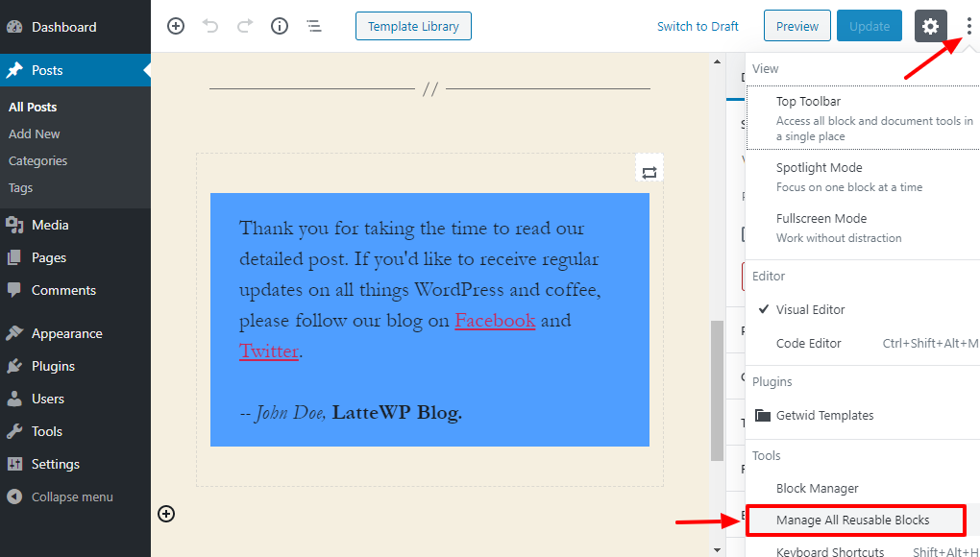The height and width of the screenshot is (557, 980).
Task: Open Getwid Templates plugin entry
Action: (824, 416)
